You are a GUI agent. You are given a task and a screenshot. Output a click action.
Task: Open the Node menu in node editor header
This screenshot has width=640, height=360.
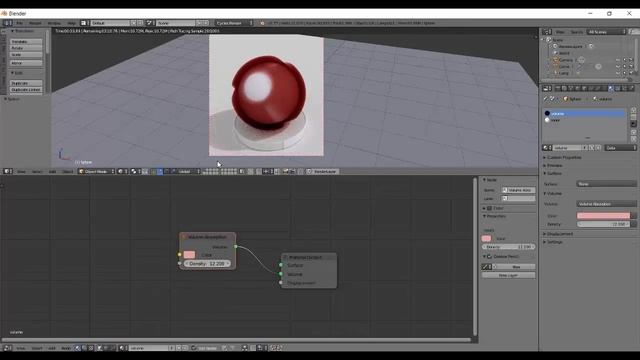point(66,348)
